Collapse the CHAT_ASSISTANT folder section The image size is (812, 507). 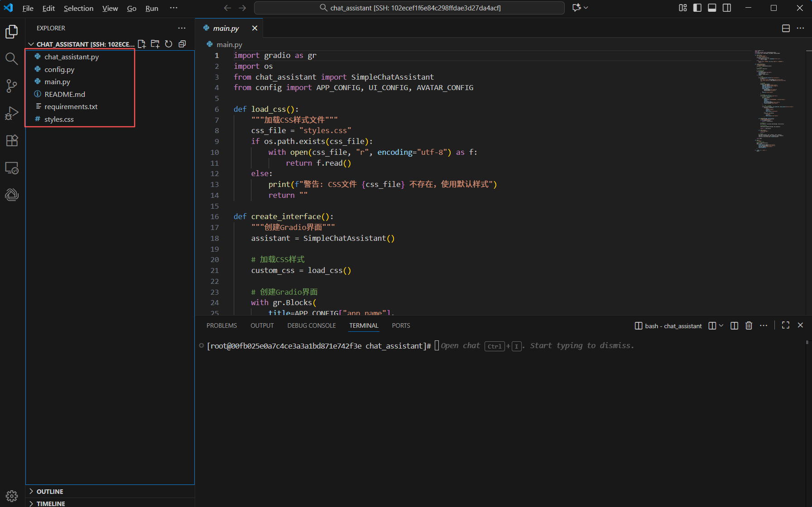pyautogui.click(x=31, y=44)
